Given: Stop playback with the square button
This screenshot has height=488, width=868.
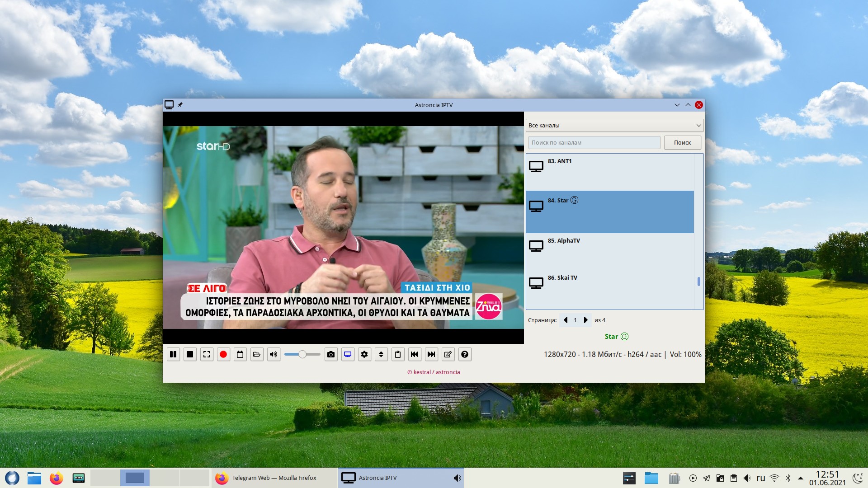Looking at the screenshot, I should [x=190, y=355].
